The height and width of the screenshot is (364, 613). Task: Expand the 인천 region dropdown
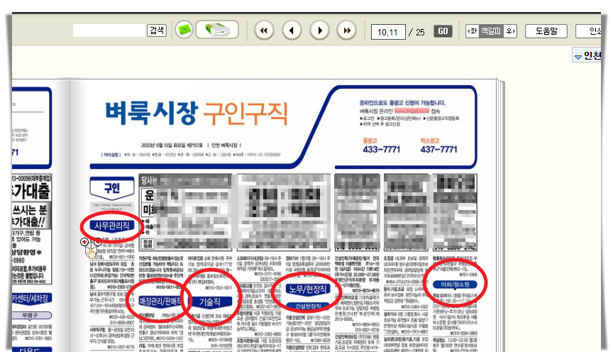(587, 56)
